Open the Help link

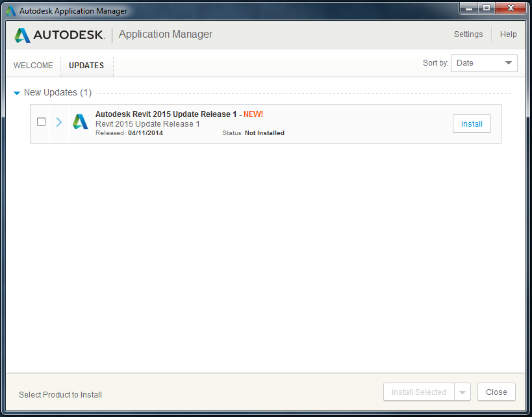(x=508, y=34)
